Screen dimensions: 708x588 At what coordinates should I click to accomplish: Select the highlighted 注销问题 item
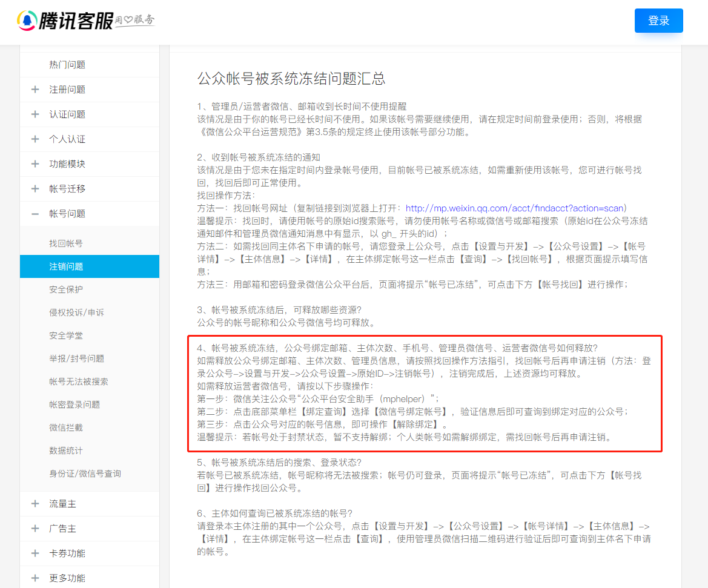(90, 266)
